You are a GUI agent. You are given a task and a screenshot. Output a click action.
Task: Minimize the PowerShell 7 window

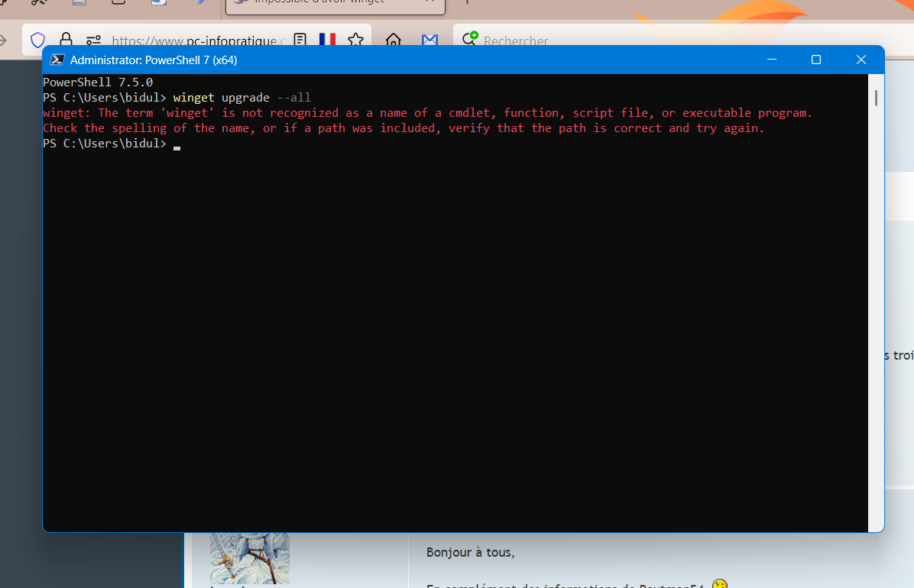click(x=772, y=60)
